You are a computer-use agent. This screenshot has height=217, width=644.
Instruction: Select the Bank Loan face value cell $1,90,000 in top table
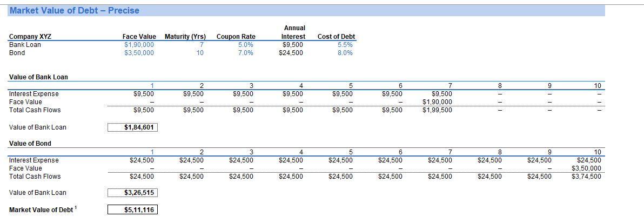pos(139,45)
